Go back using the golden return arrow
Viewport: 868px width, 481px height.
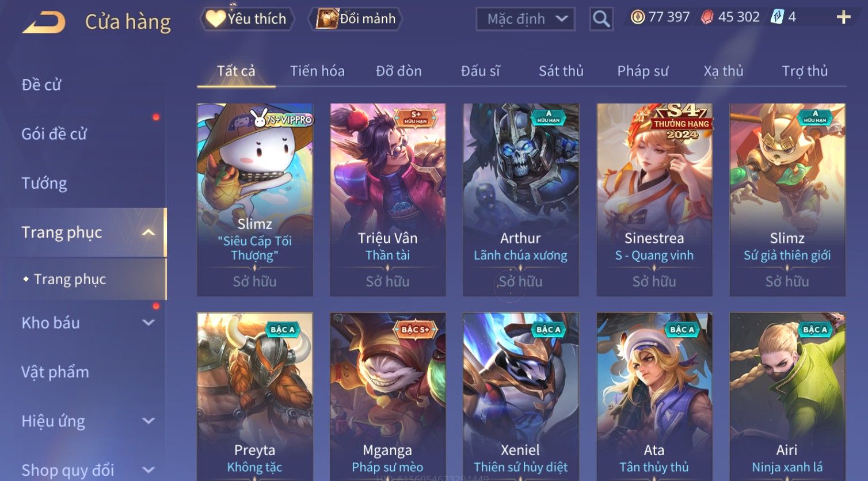click(44, 22)
